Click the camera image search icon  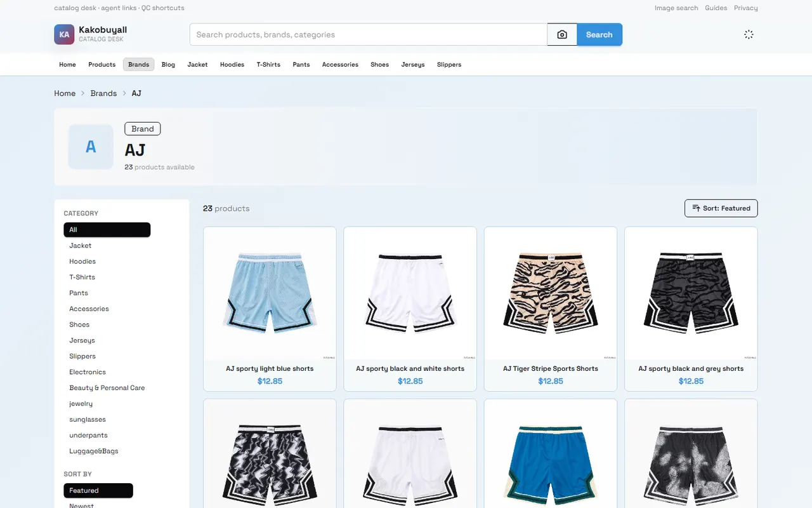click(562, 35)
